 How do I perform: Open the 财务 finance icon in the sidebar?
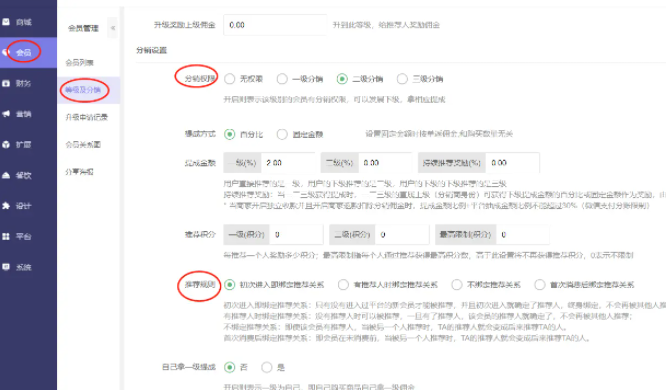6,83
